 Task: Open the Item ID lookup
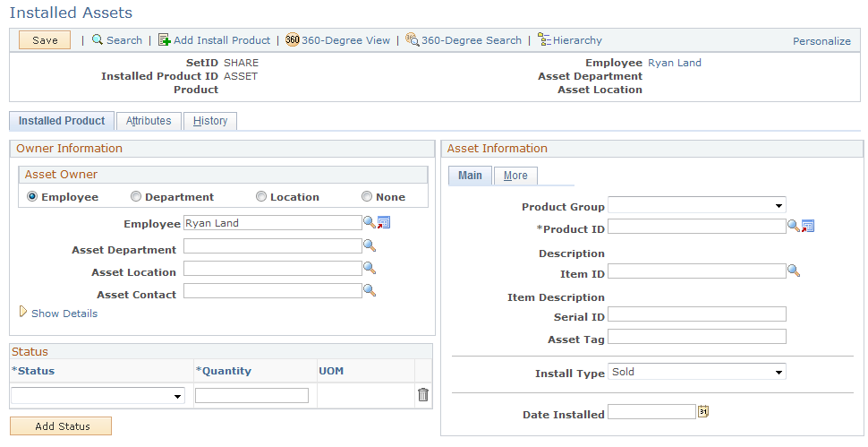793,271
